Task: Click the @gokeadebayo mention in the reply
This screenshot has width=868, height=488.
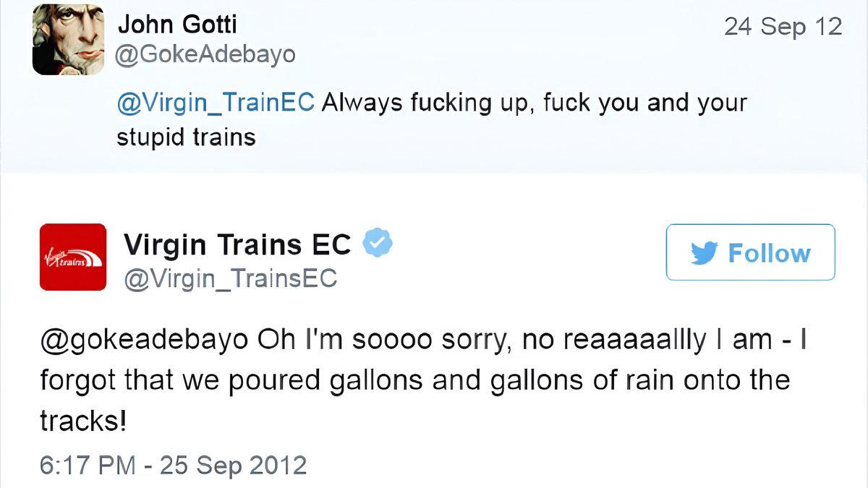Action: [x=144, y=341]
